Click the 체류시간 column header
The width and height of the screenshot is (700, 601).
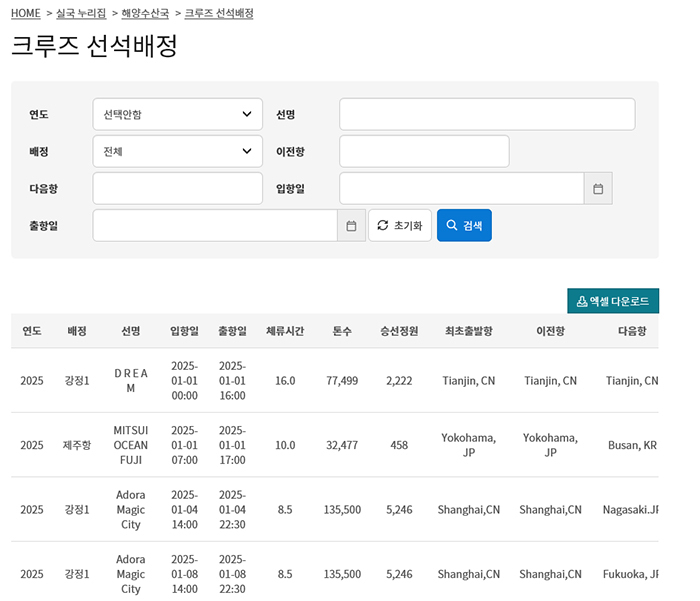click(285, 331)
